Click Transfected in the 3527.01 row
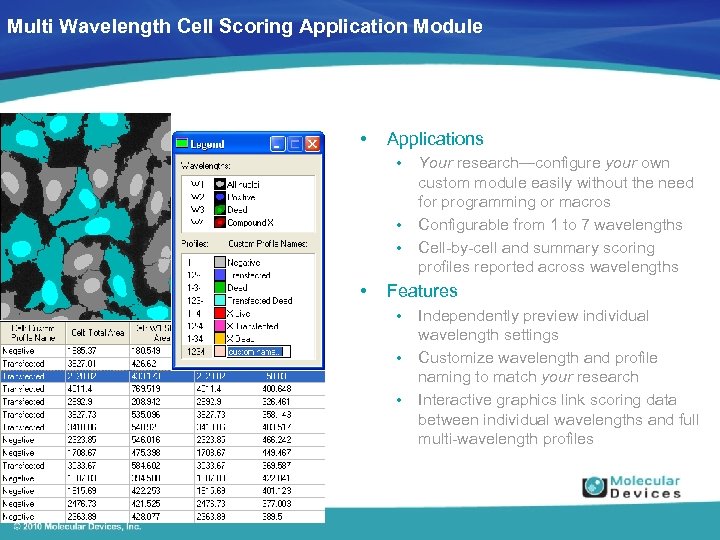 pyautogui.click(x=23, y=364)
